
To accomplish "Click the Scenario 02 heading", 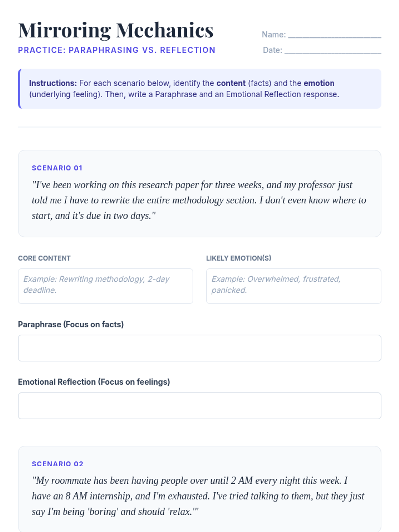I will click(58, 464).
